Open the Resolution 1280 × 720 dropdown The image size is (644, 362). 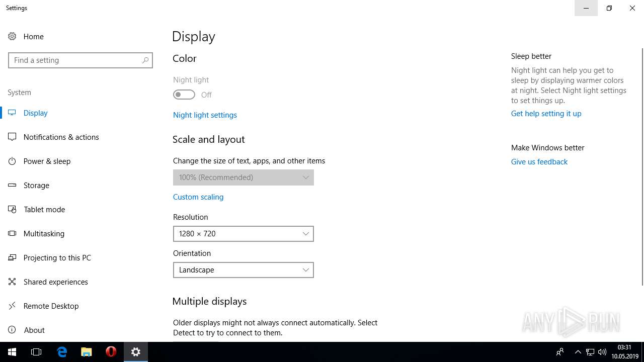pyautogui.click(x=244, y=234)
